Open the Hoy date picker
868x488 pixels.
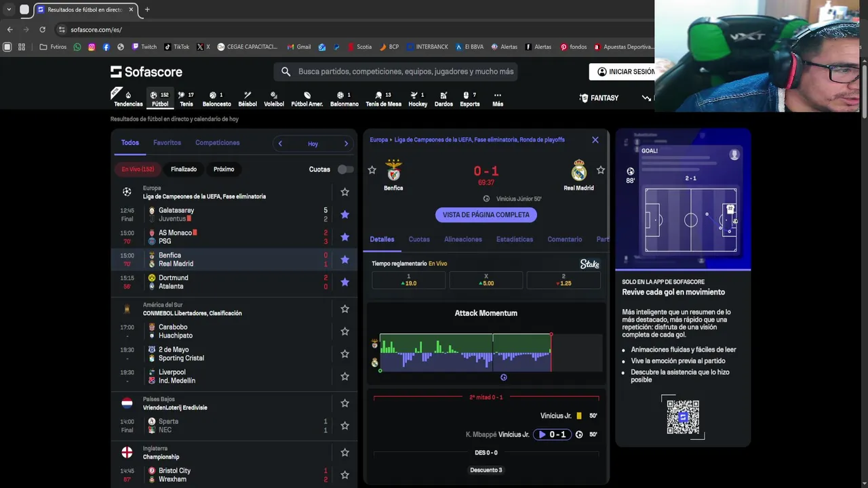[x=313, y=144]
